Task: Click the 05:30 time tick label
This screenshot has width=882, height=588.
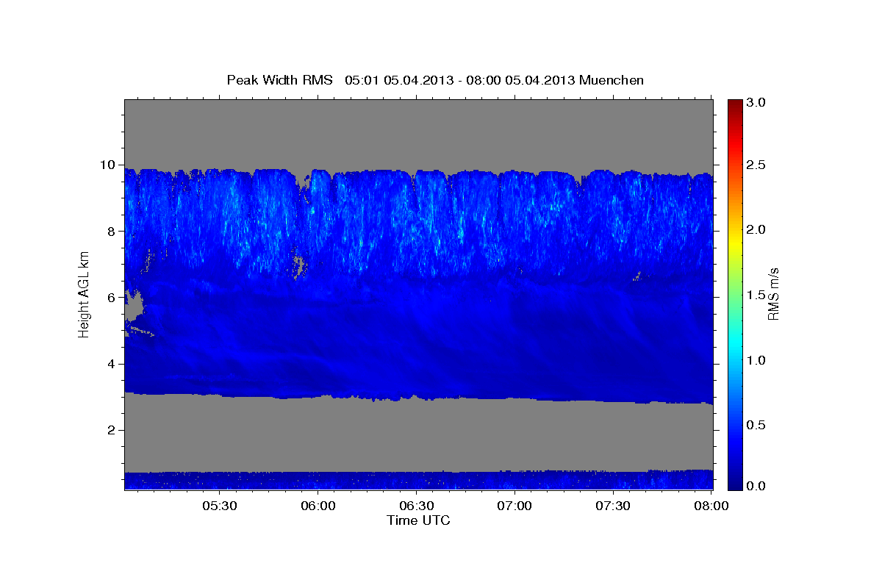Action: (x=219, y=506)
